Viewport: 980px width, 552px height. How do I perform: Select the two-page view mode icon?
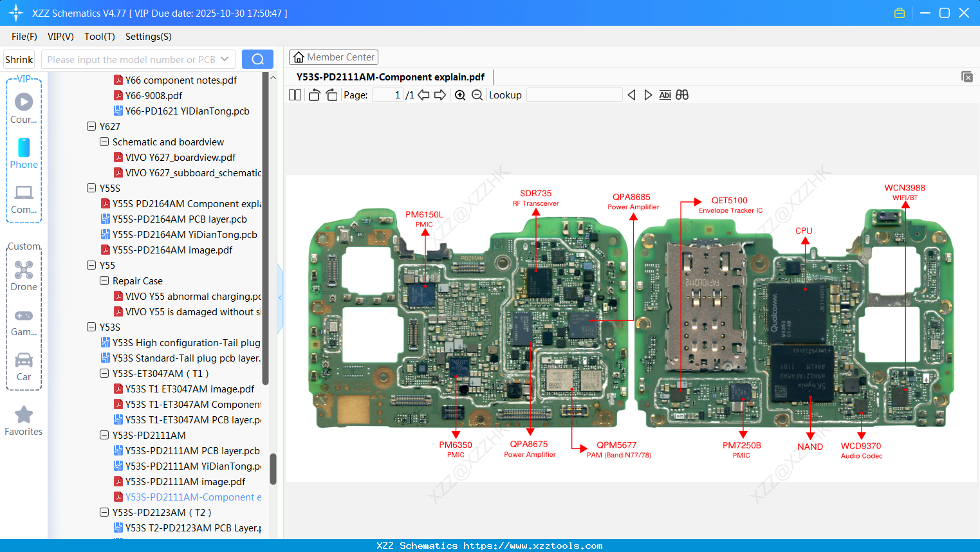point(295,95)
